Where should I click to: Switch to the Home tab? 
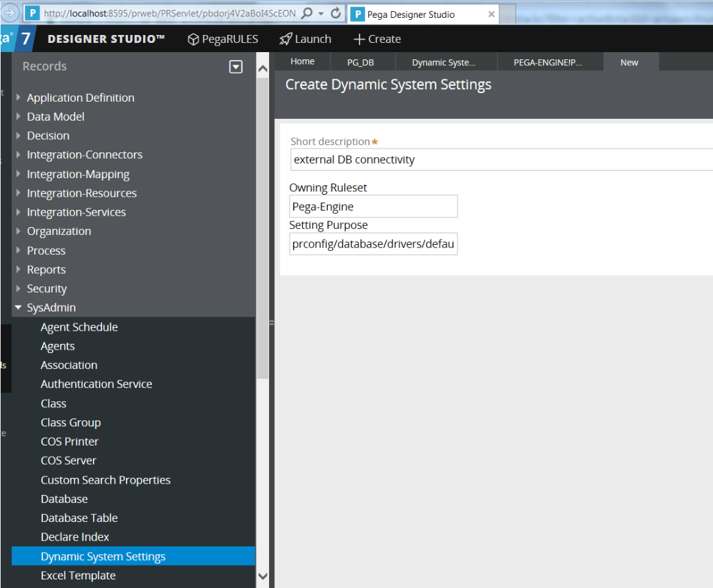coord(302,61)
